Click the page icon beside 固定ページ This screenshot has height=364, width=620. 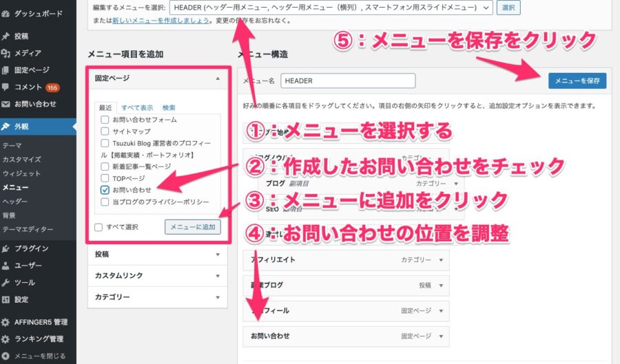point(5,70)
